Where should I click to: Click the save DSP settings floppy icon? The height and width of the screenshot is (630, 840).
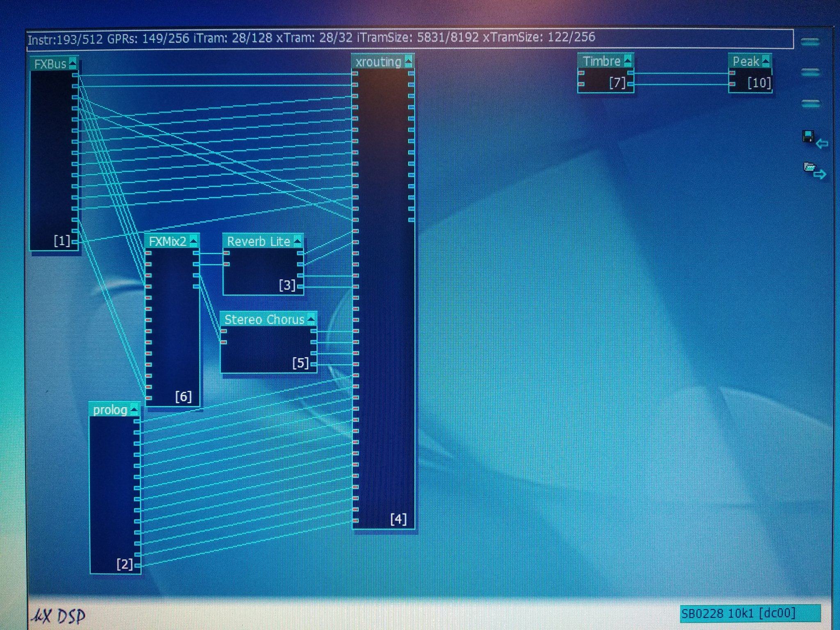click(x=808, y=137)
